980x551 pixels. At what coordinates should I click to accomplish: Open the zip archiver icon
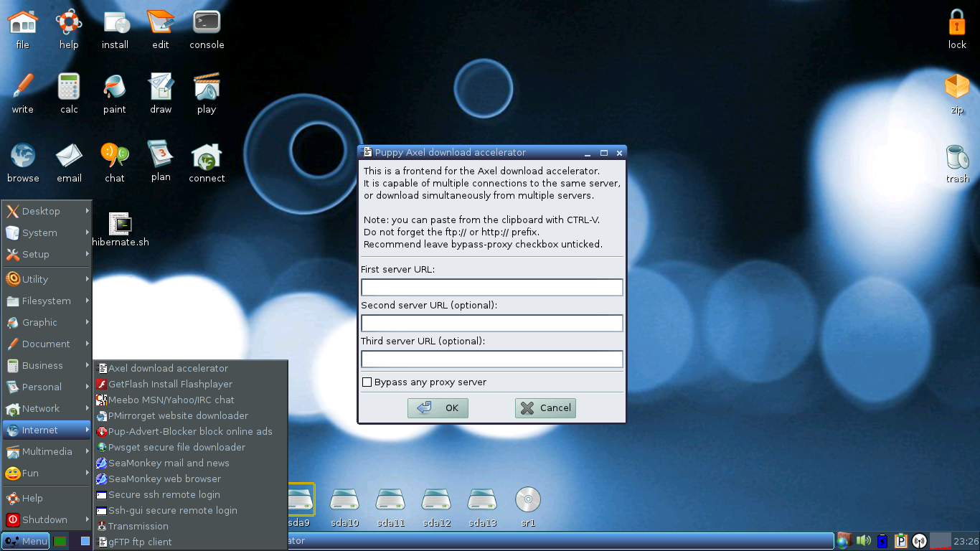pos(957,88)
